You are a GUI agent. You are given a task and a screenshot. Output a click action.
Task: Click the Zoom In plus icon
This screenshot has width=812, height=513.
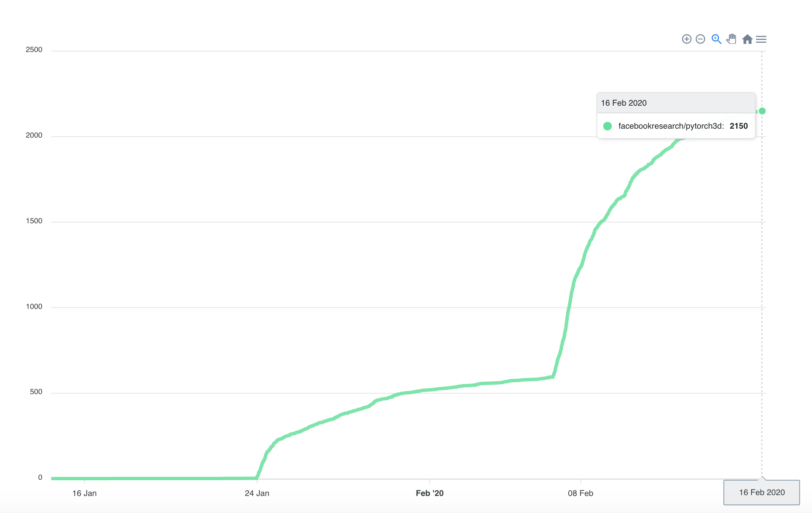686,39
